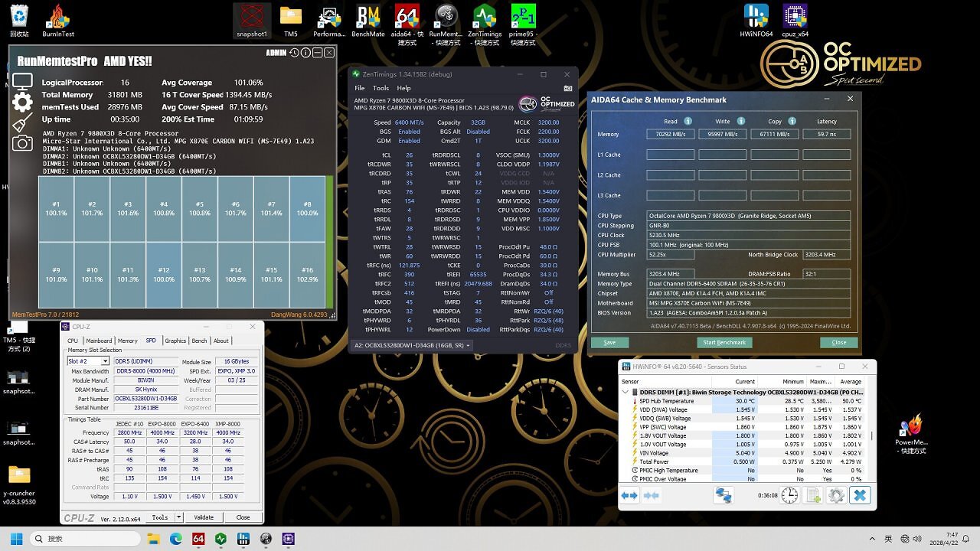980x551 pixels.
Task: Click the Start Benchmark button in AIDA64
Action: pyautogui.click(x=724, y=342)
